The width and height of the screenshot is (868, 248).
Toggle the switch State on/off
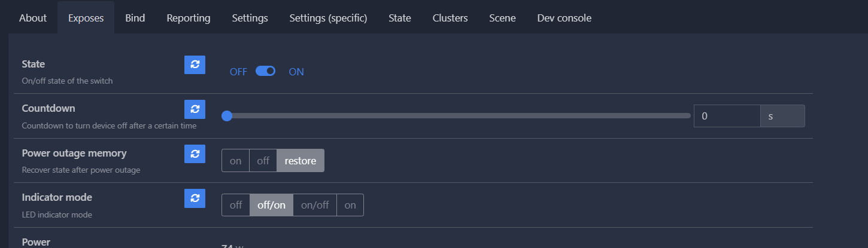pos(265,71)
